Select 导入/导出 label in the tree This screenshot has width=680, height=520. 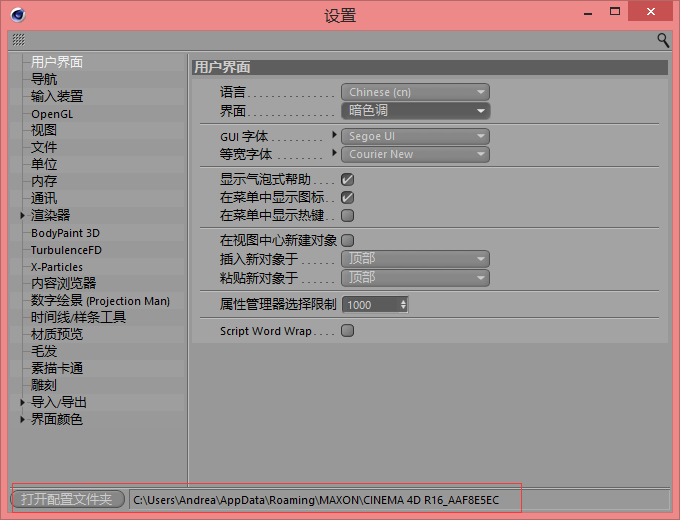(59, 402)
